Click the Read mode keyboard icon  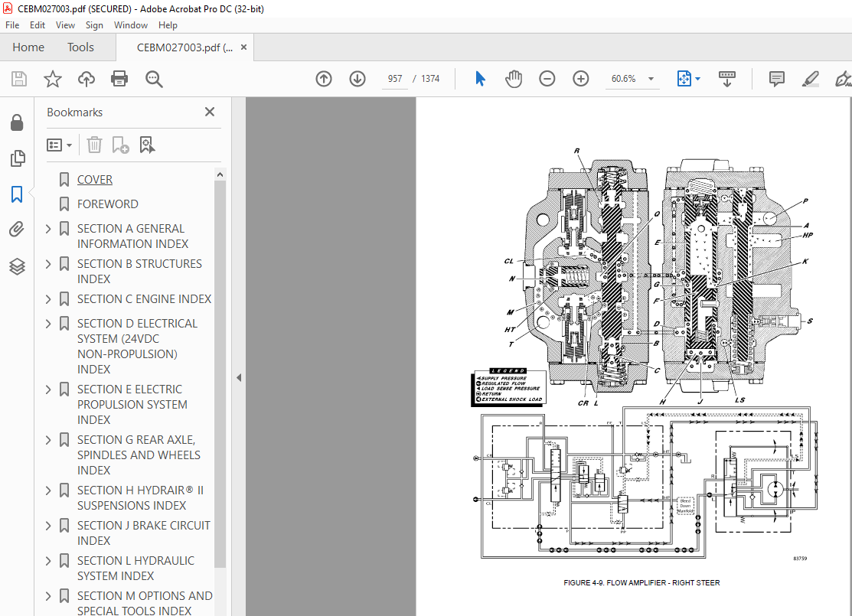tap(727, 79)
